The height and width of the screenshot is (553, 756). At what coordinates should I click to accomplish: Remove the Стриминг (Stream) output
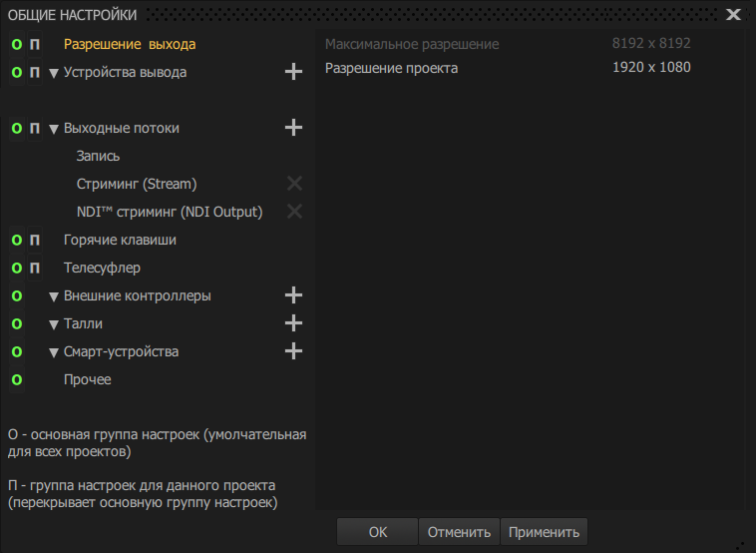(x=294, y=184)
